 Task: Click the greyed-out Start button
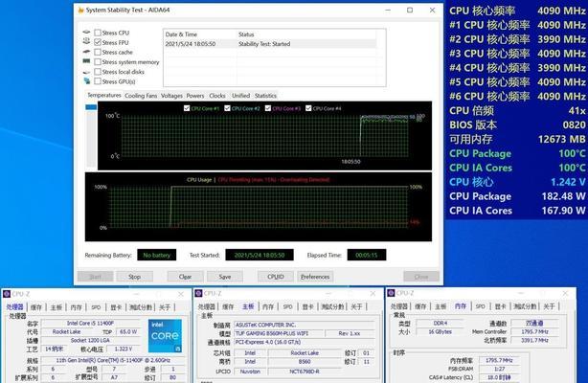pyautogui.click(x=95, y=277)
